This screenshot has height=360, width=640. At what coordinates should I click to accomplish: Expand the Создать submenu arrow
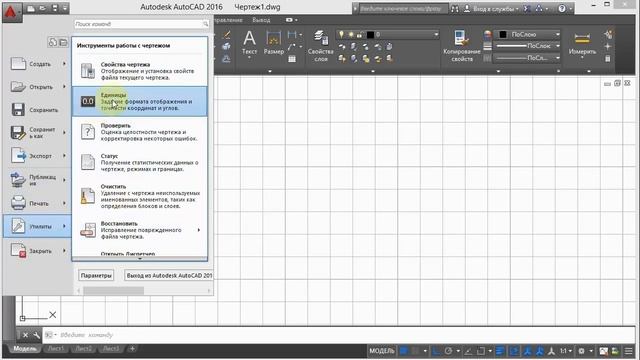(64, 64)
